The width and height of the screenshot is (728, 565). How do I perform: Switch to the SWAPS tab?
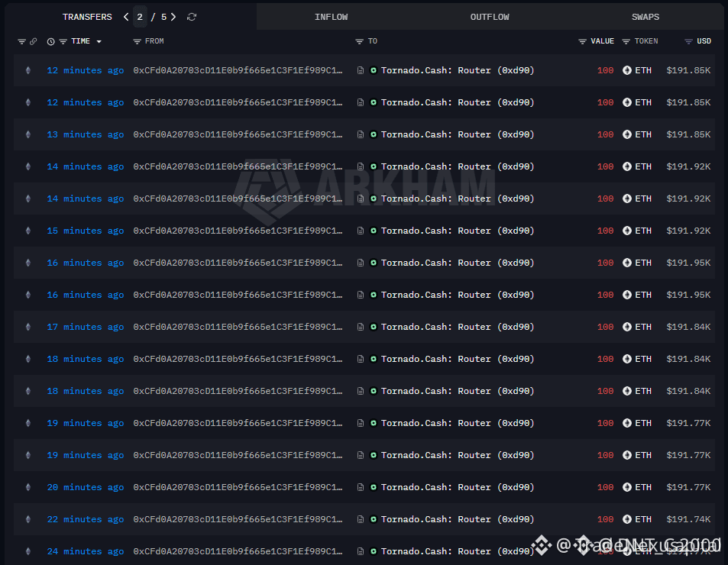[x=645, y=17]
